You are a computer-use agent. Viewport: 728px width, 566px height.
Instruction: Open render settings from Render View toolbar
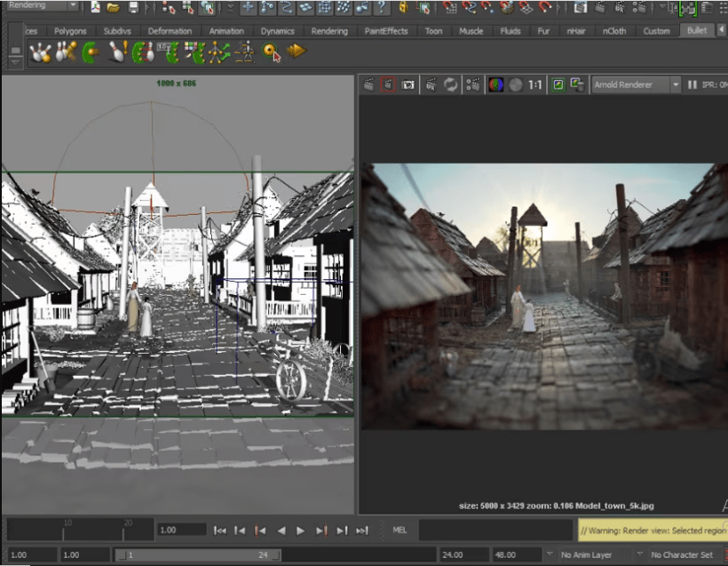click(472, 85)
